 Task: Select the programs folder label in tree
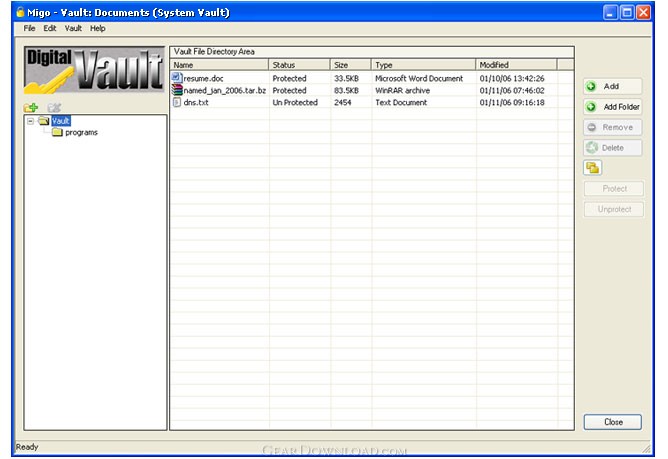click(81, 133)
